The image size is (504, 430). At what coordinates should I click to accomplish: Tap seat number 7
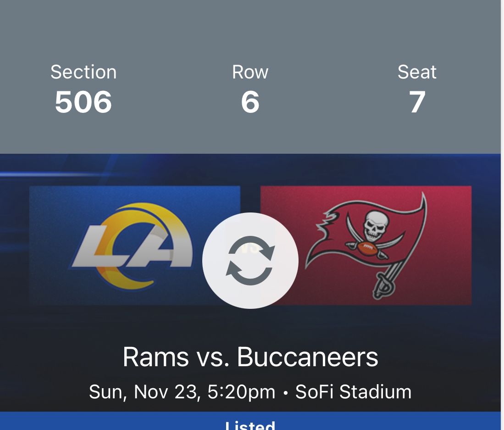click(x=417, y=102)
